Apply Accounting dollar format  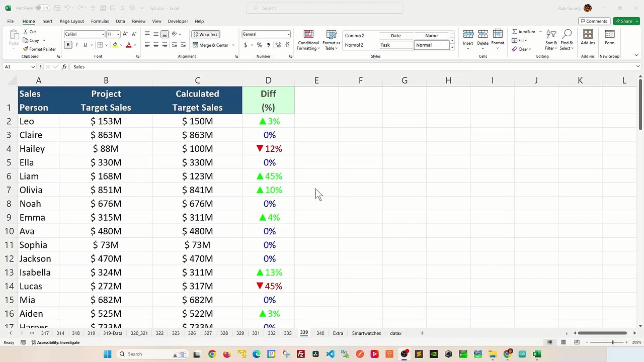click(246, 45)
